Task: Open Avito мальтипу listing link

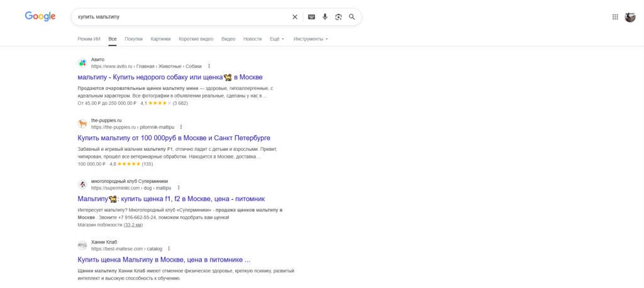Action: (x=170, y=77)
